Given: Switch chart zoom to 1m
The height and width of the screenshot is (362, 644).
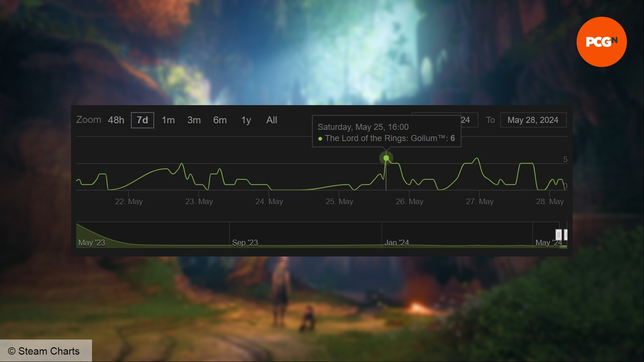Looking at the screenshot, I should coord(168,120).
